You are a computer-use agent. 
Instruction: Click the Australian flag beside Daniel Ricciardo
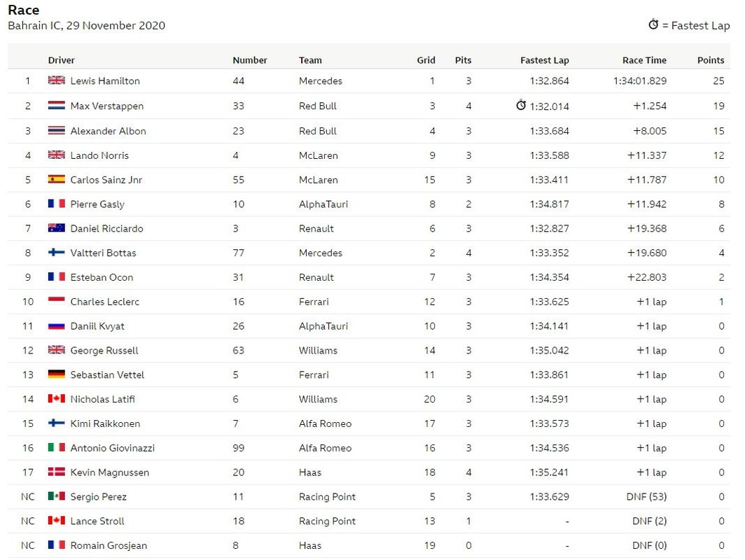point(56,228)
